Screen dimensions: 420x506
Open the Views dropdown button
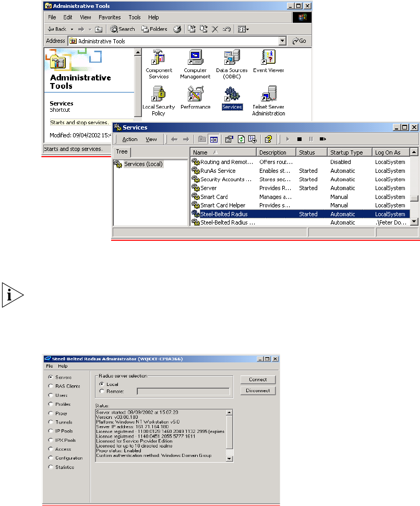(243, 29)
